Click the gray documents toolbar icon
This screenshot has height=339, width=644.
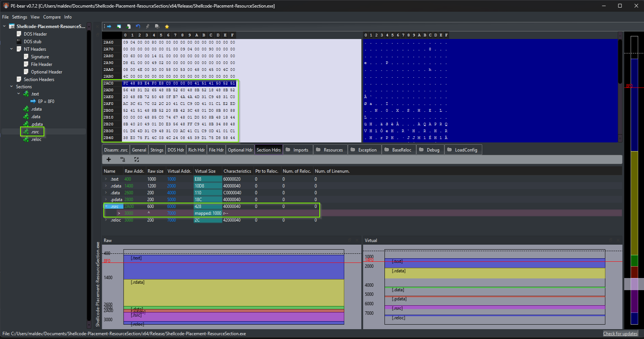[x=157, y=27]
